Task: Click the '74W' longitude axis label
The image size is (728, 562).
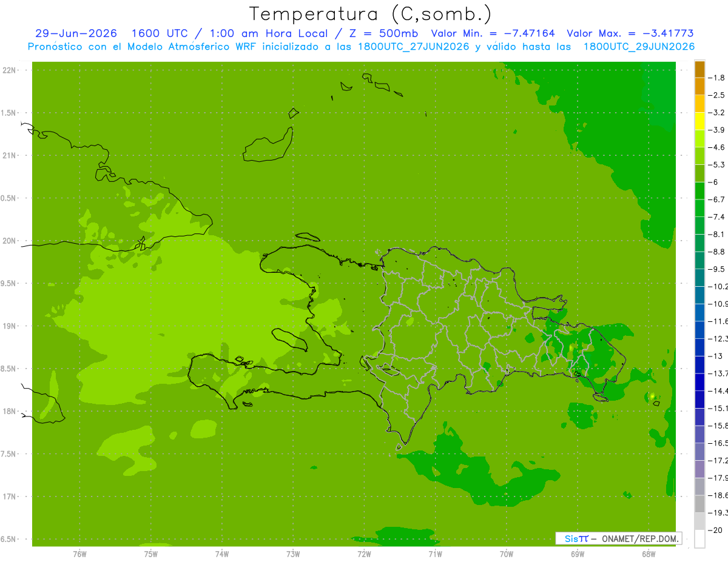Action: (222, 554)
